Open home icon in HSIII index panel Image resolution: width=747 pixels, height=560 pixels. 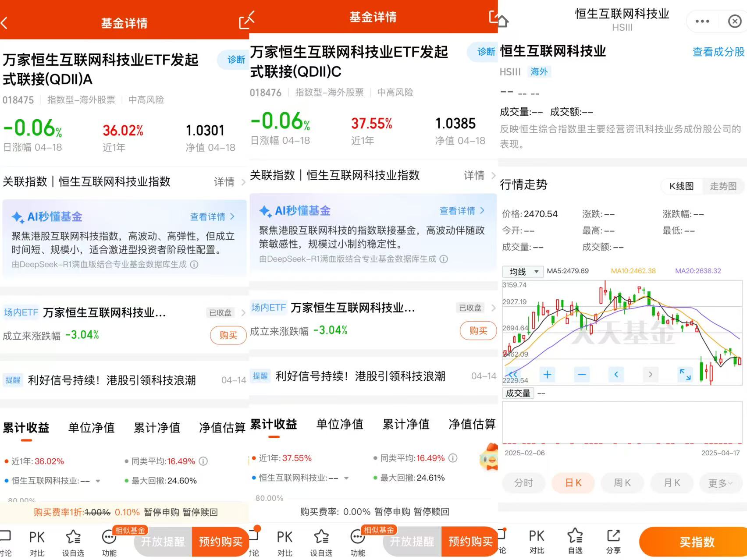[x=503, y=21]
